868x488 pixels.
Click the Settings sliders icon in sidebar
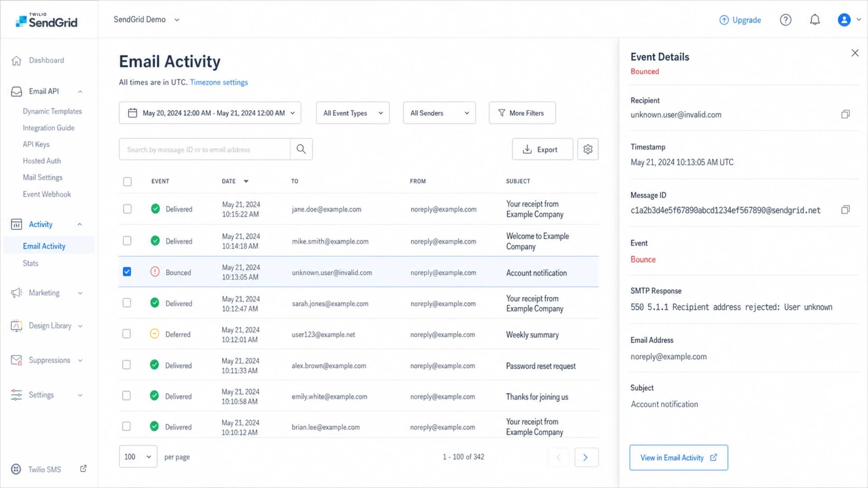tap(16, 395)
